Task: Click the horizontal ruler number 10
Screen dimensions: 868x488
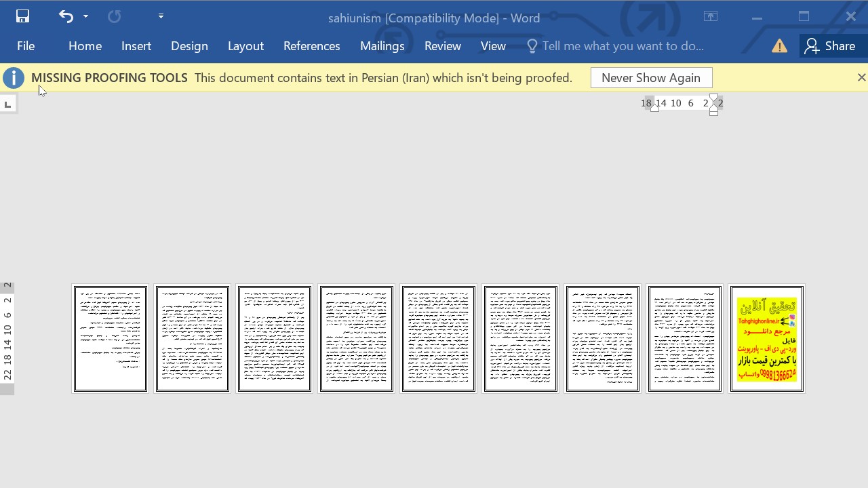Action: pos(676,103)
